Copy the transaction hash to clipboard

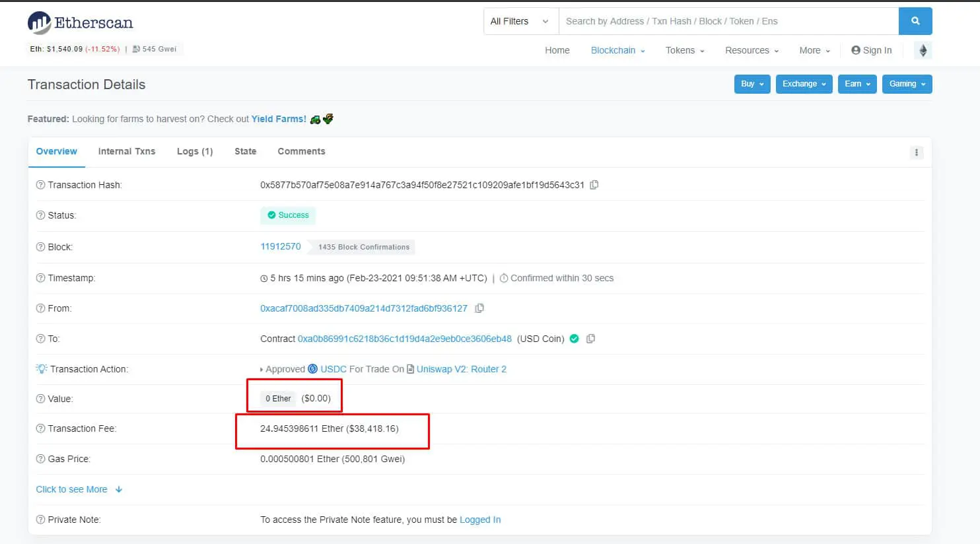(x=594, y=185)
